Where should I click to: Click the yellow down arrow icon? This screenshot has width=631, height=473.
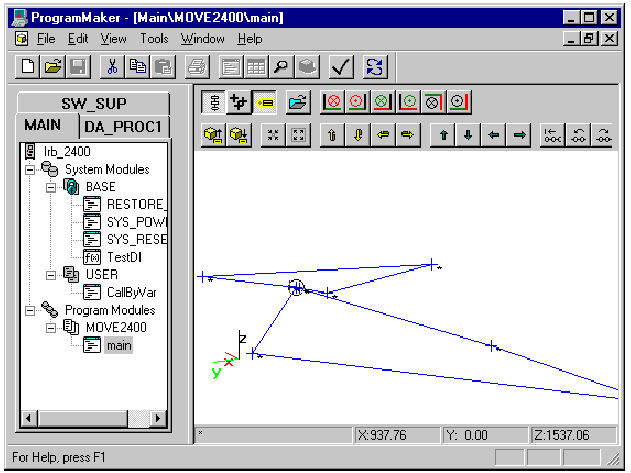[357, 135]
